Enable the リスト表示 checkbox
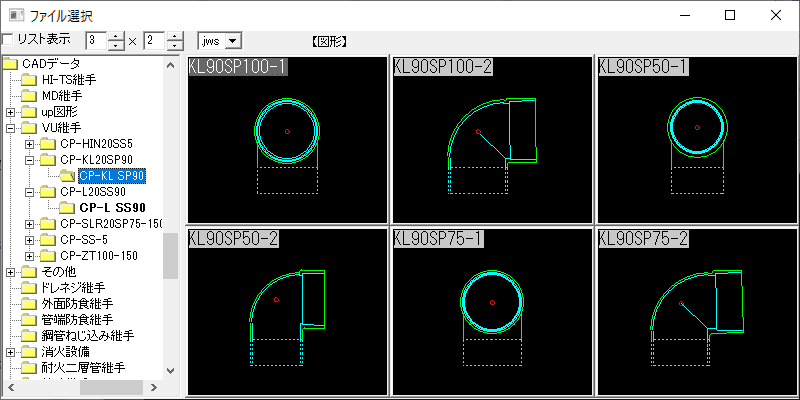Screen dimensions: 800x400 pyautogui.click(x=7, y=39)
